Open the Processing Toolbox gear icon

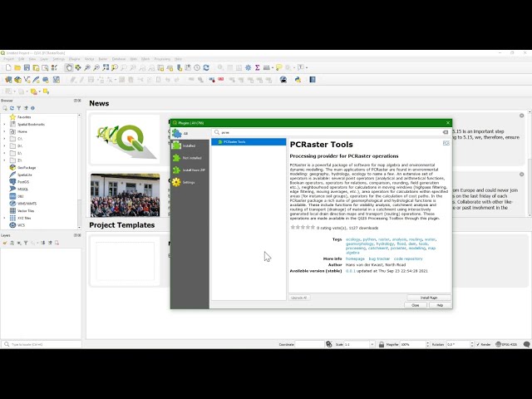(248, 68)
